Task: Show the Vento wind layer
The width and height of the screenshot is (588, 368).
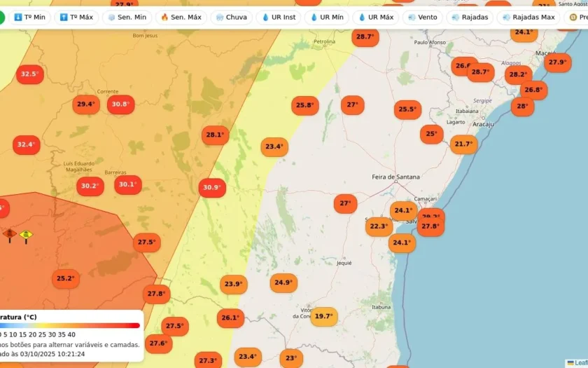Action: (x=422, y=18)
